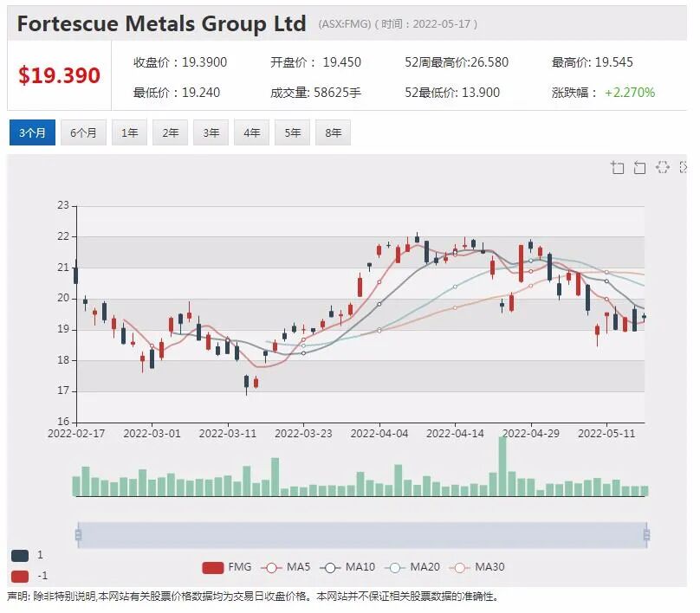Toggle the red "-1" volume category swatch
Screen dimensions: 700x613
pos(20,576)
